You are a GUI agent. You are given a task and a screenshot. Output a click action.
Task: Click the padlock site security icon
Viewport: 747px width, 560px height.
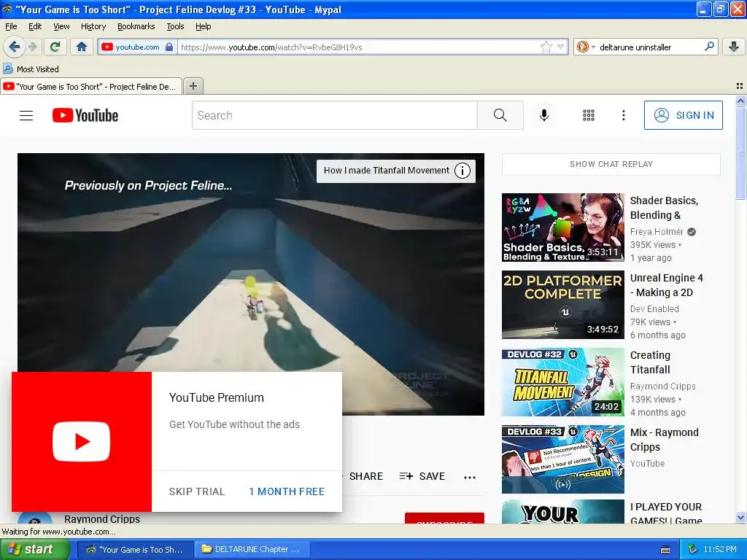point(169,47)
